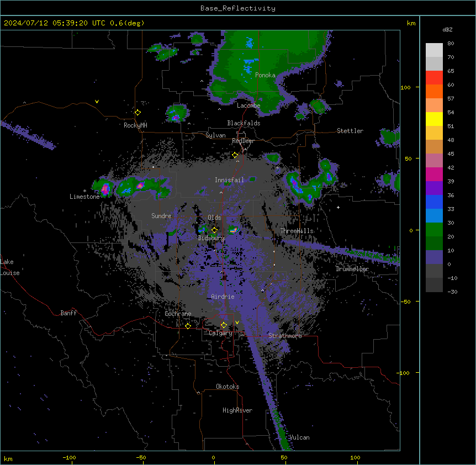This screenshot has width=476, height=465.
Task: Click the Lake Louise label
Action: click(10, 267)
